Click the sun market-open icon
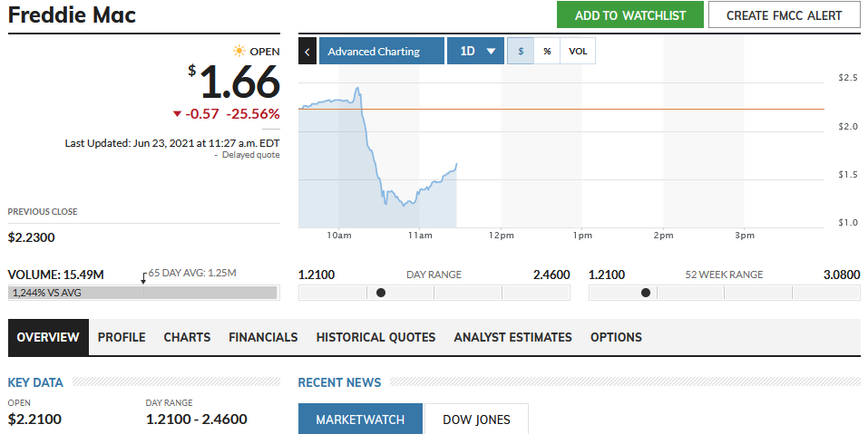This screenshot has width=868, height=434. point(239,52)
